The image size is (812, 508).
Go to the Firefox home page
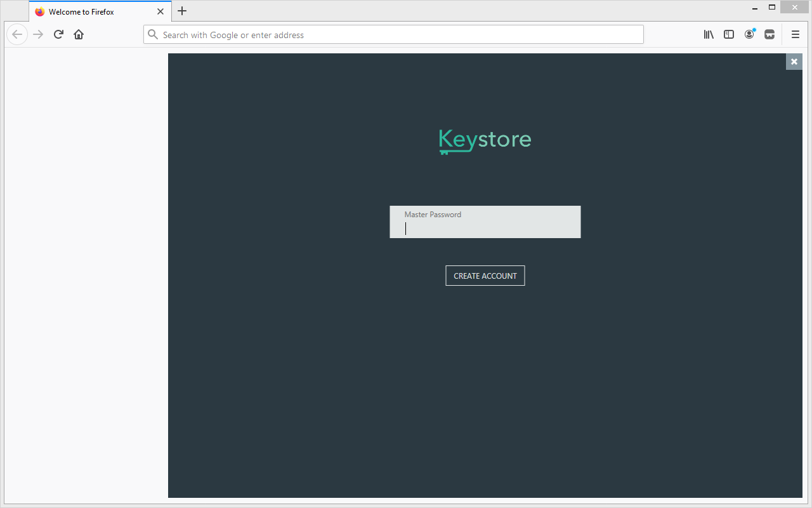(x=79, y=34)
